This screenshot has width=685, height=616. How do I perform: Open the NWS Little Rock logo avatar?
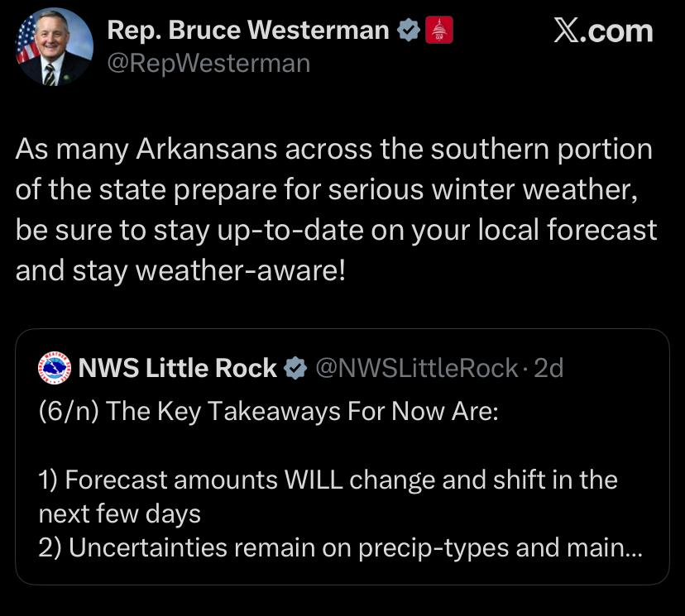(55, 368)
